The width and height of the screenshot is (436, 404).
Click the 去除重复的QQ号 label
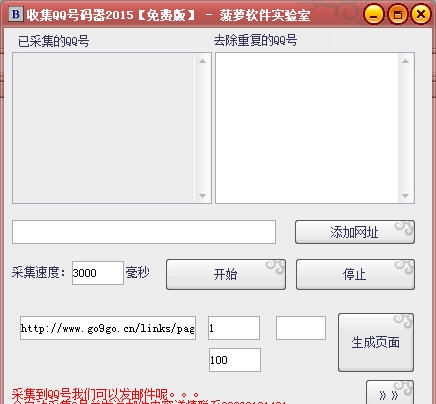(255, 40)
